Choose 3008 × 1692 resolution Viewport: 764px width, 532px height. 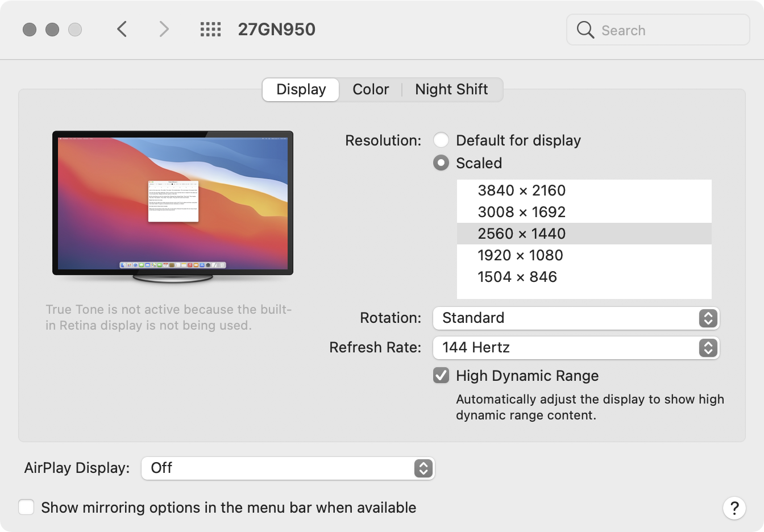[x=584, y=212]
